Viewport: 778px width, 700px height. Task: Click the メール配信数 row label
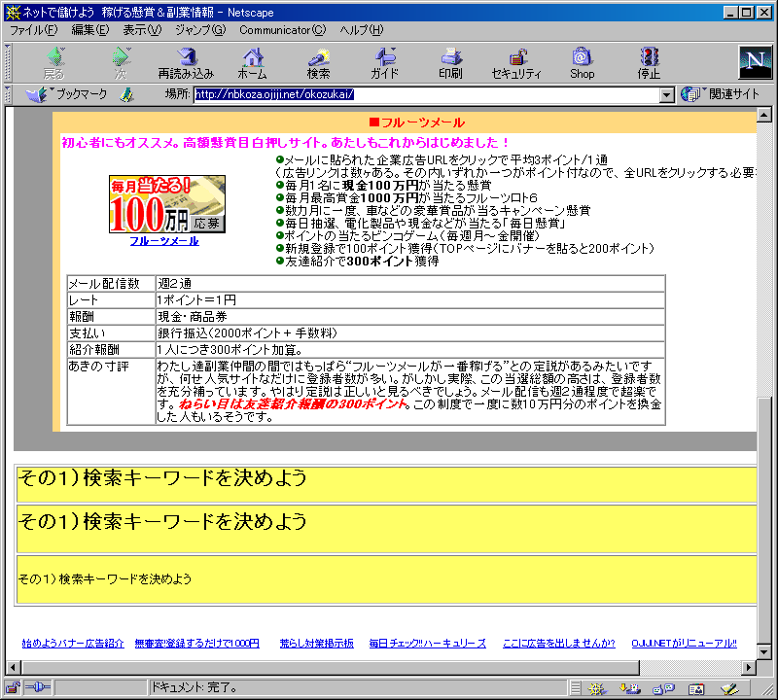click(104, 284)
